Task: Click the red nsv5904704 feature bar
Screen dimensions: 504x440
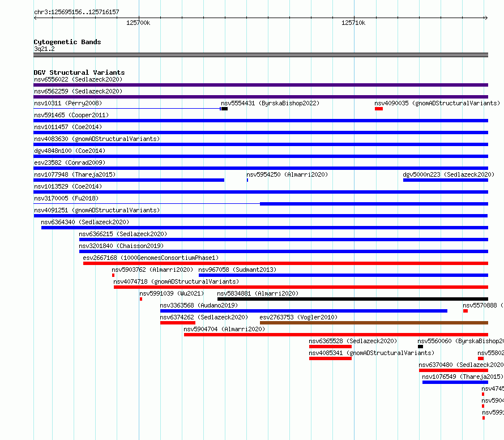Action: [x=336, y=335]
